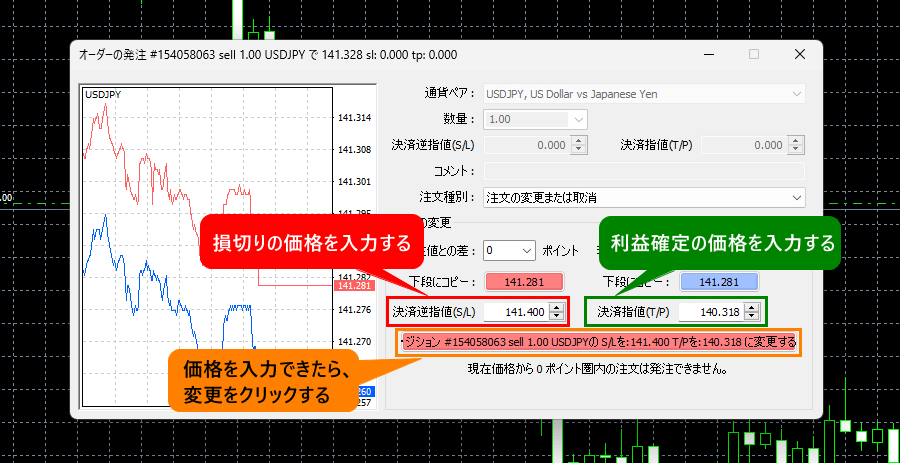This screenshot has width=900, height=463.
Task: Open the 通貨ペア USDJPY dropdown
Action: (645, 94)
